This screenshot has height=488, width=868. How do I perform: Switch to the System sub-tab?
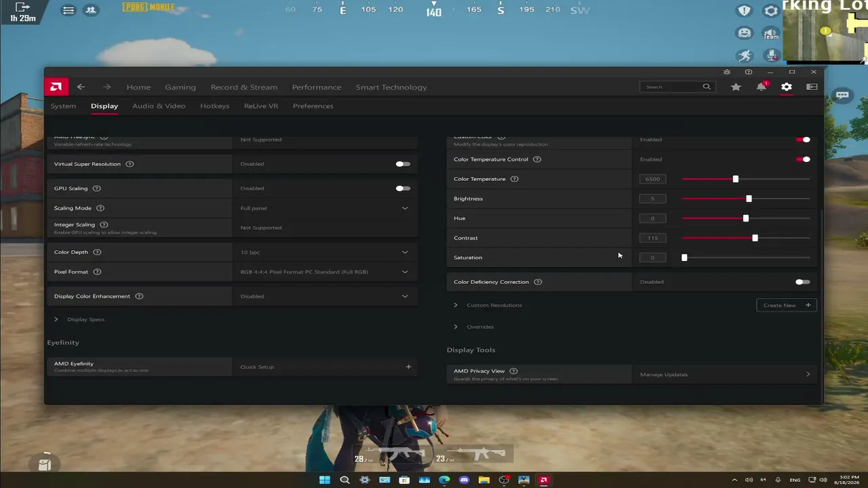63,106
